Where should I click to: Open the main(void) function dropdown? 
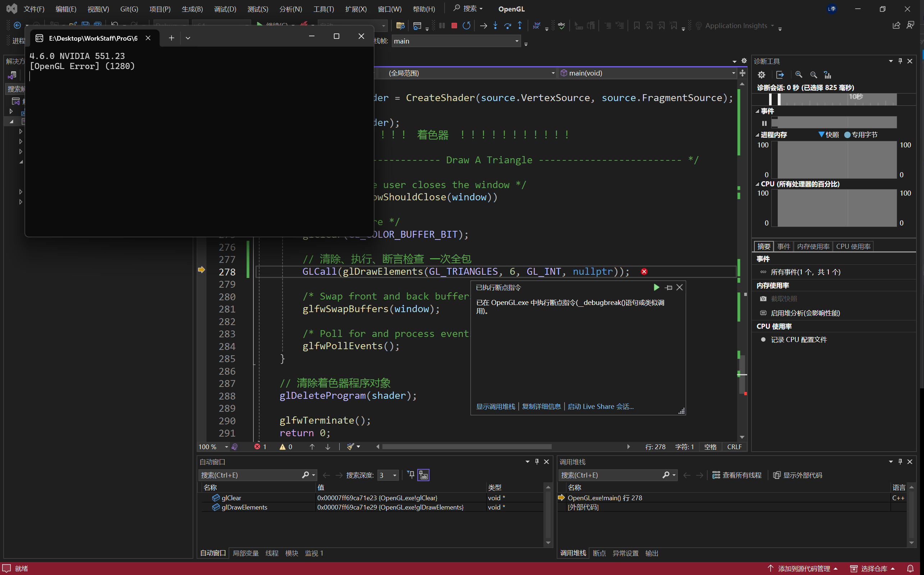click(733, 73)
